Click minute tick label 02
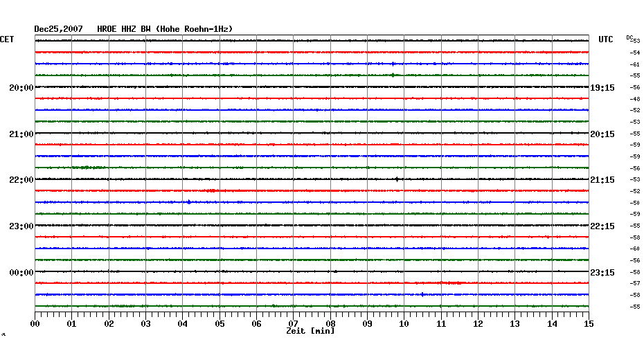Screen dimensions: 644x342 [109, 324]
